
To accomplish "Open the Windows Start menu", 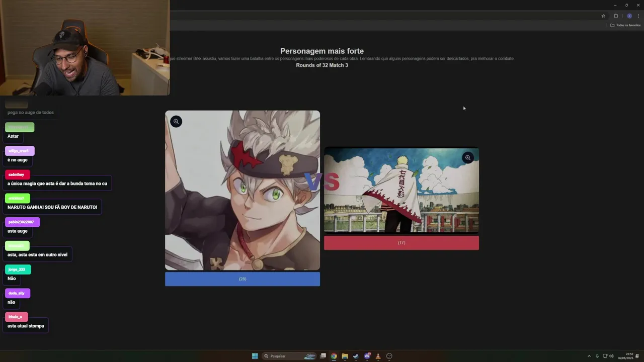I will click(x=255, y=356).
